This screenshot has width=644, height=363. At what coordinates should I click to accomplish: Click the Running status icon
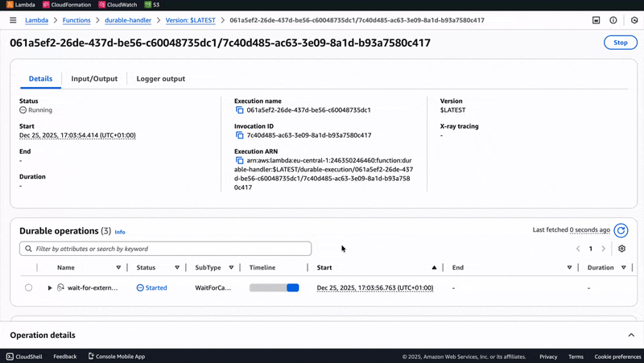[23, 110]
